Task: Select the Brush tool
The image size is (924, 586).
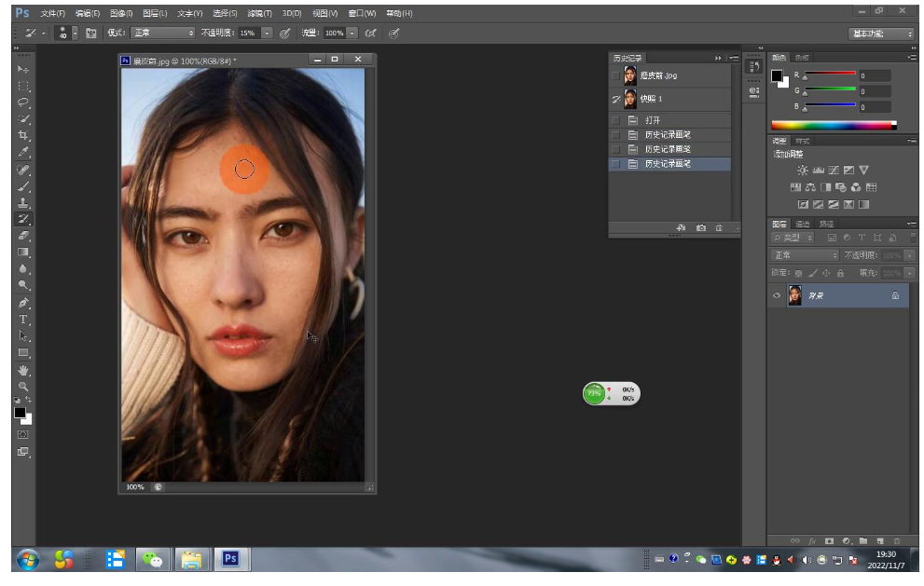Action: pyautogui.click(x=23, y=186)
